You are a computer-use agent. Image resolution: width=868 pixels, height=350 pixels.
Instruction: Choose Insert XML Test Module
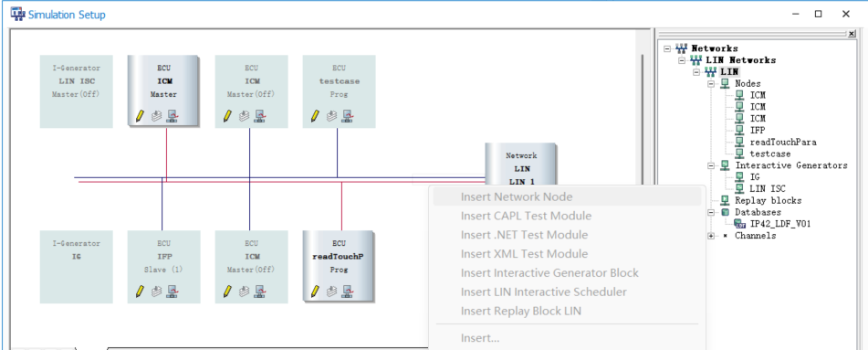tap(567, 253)
